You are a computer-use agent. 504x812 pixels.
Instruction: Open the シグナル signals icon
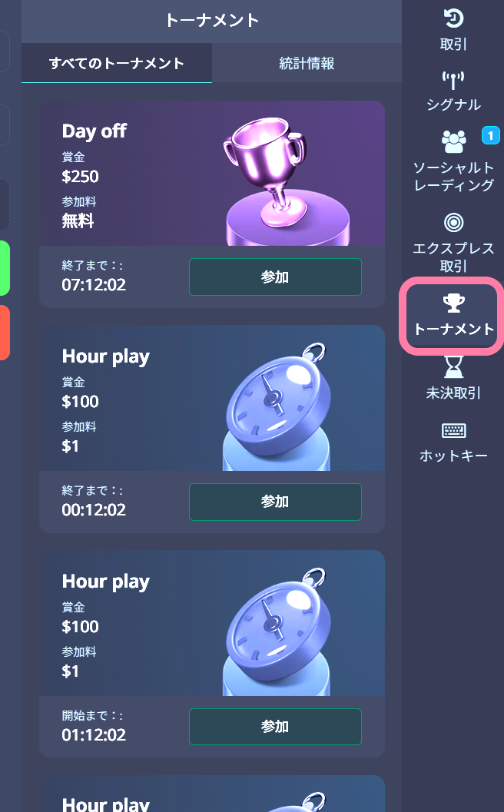coord(453,80)
